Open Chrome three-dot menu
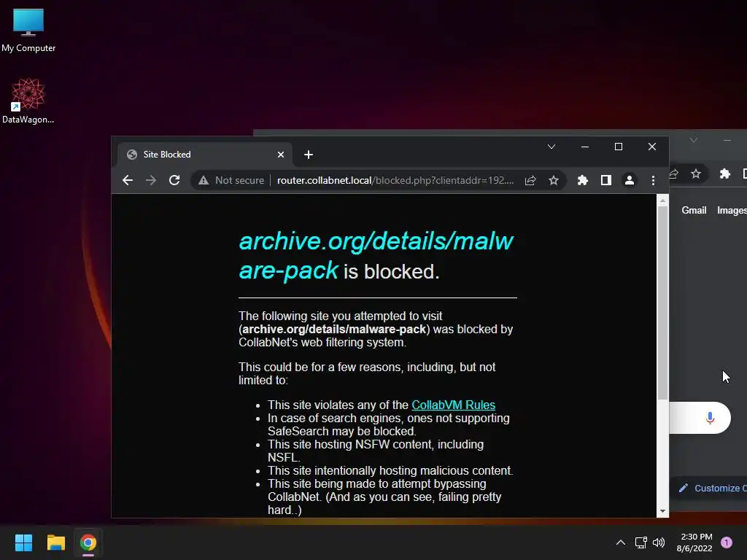 (x=653, y=180)
